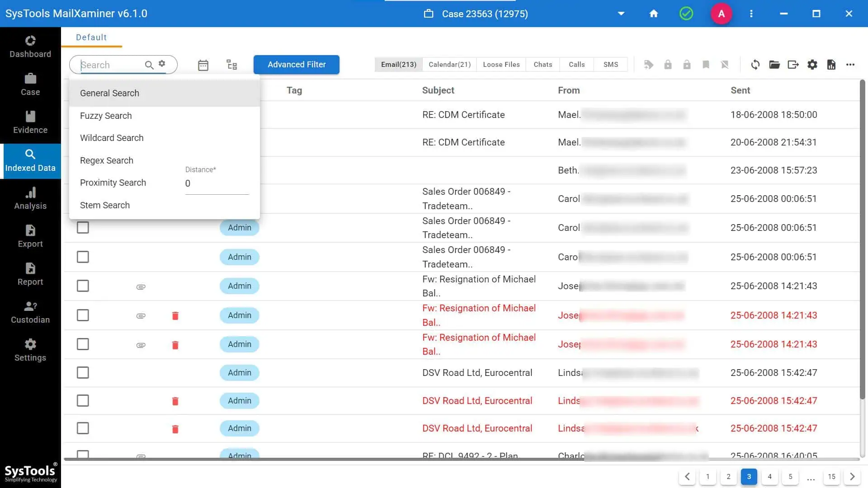Check the black Fw: Resignation of Michael row

point(83,286)
